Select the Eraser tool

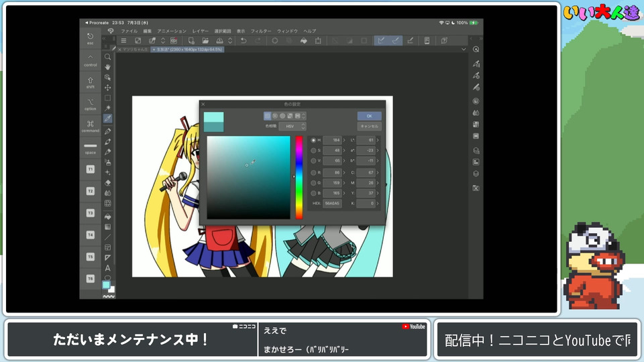107,182
